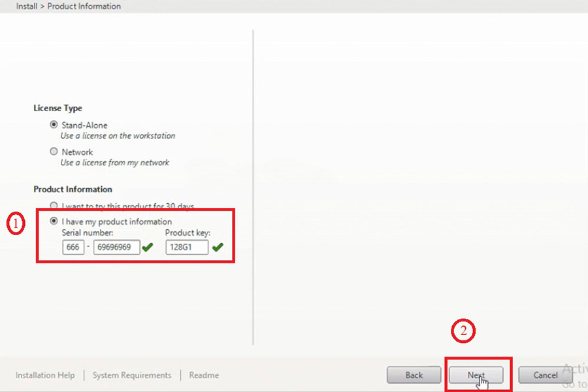Click the serial number prefix field containing 666
The image size is (588, 392).
click(x=73, y=247)
